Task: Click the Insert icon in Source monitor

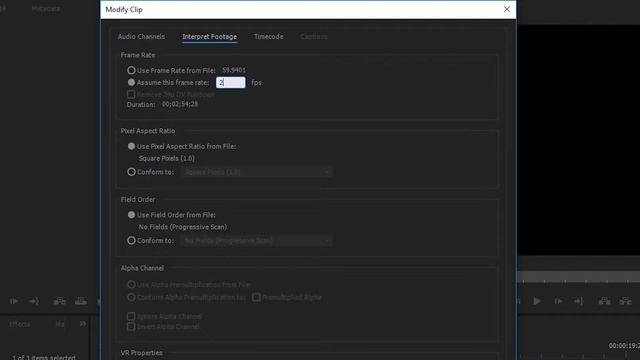Action: (x=60, y=301)
